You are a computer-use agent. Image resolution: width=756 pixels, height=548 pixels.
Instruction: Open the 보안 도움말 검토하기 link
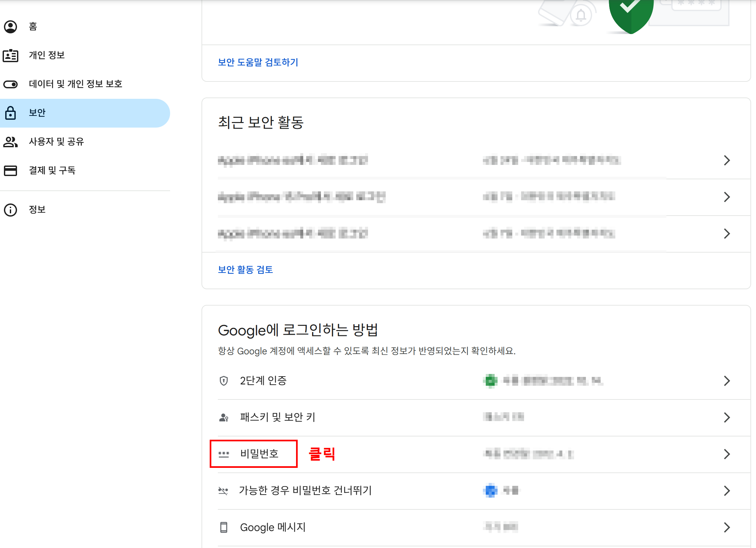(258, 62)
